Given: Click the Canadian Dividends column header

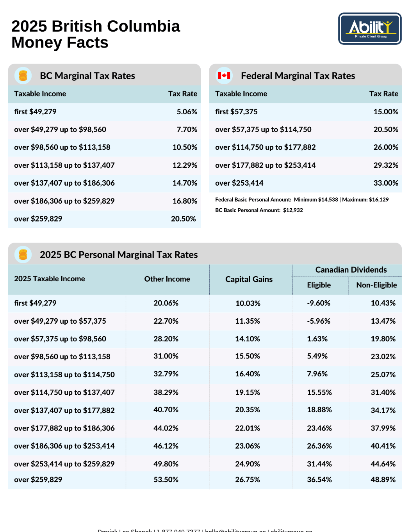Looking at the screenshot, I should click(x=351, y=270).
